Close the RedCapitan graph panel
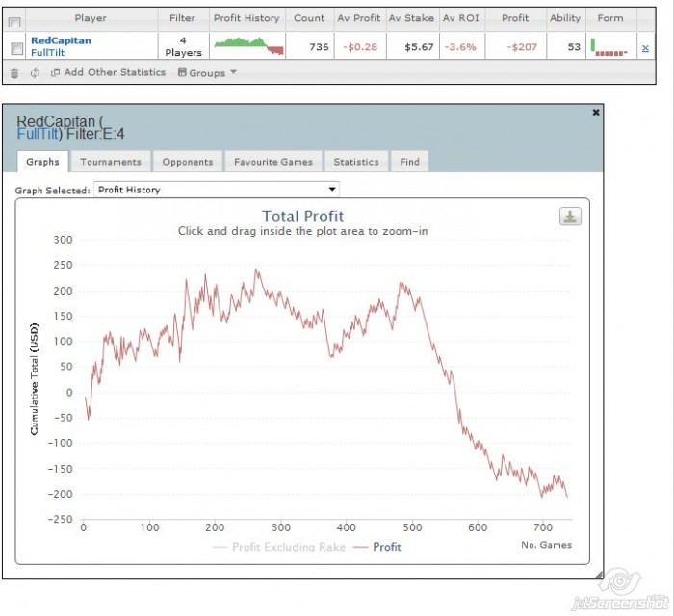The image size is (674, 616). (596, 112)
